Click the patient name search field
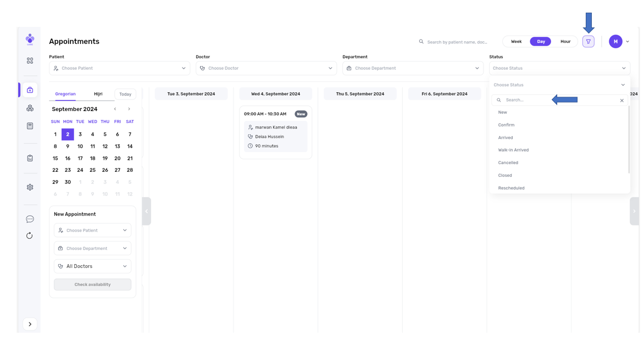 click(x=457, y=42)
